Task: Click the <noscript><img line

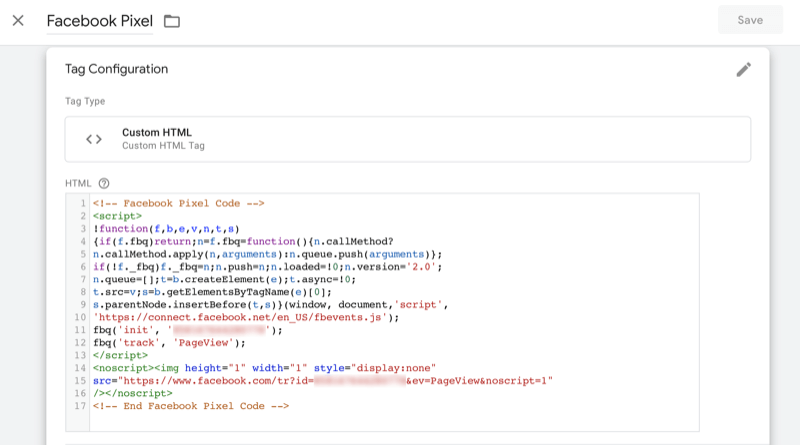Action: 264,368
